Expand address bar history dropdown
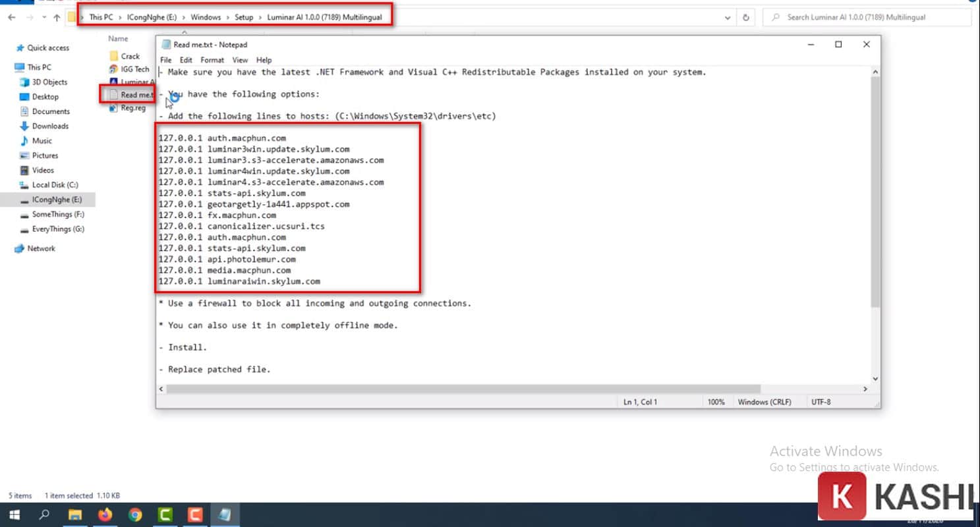 [728, 18]
